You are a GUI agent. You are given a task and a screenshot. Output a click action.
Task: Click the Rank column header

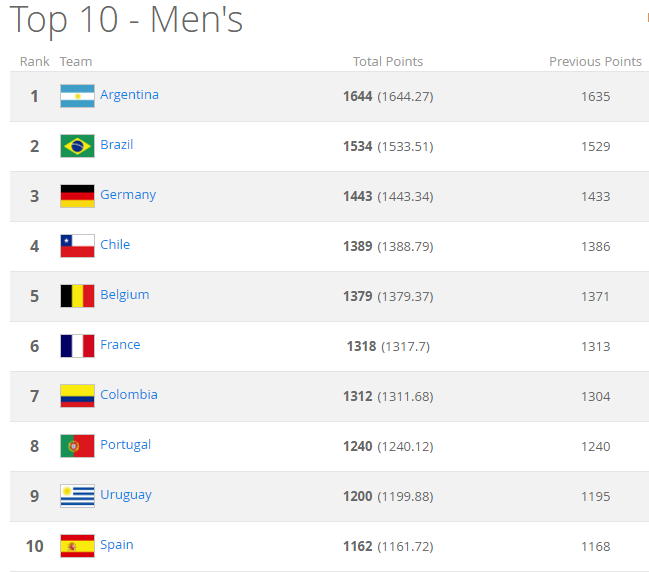pos(34,62)
